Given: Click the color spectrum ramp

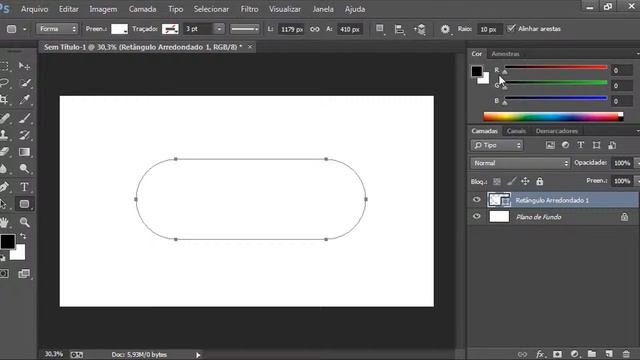Looking at the screenshot, I should pyautogui.click(x=553, y=117).
